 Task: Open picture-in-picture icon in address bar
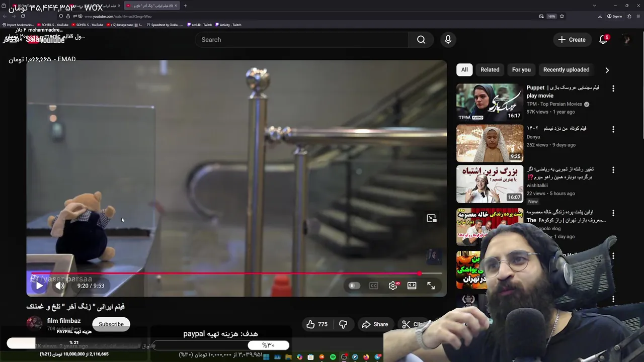(541, 16)
